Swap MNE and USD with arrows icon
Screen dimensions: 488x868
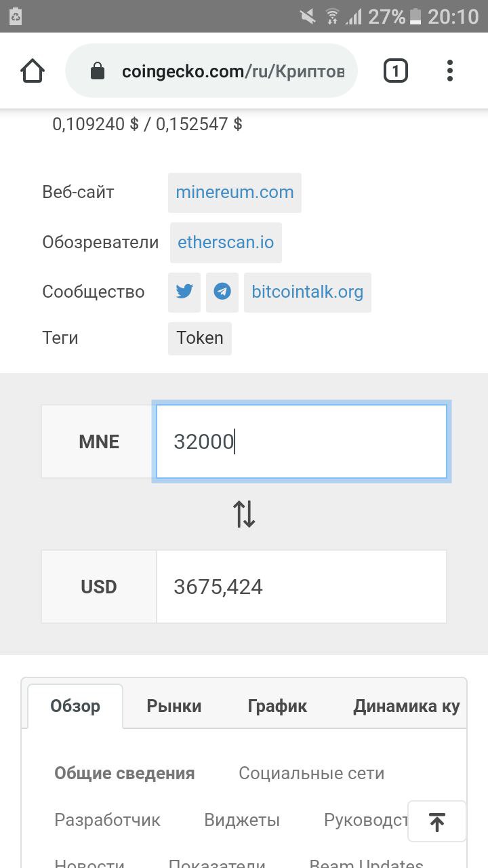[244, 514]
